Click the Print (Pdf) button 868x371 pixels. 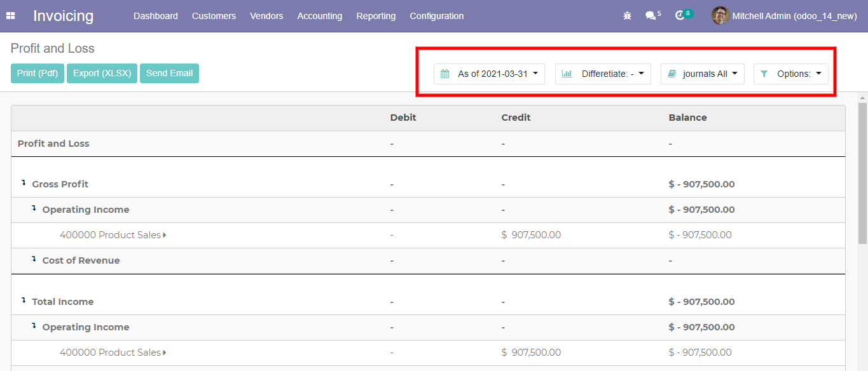38,73
